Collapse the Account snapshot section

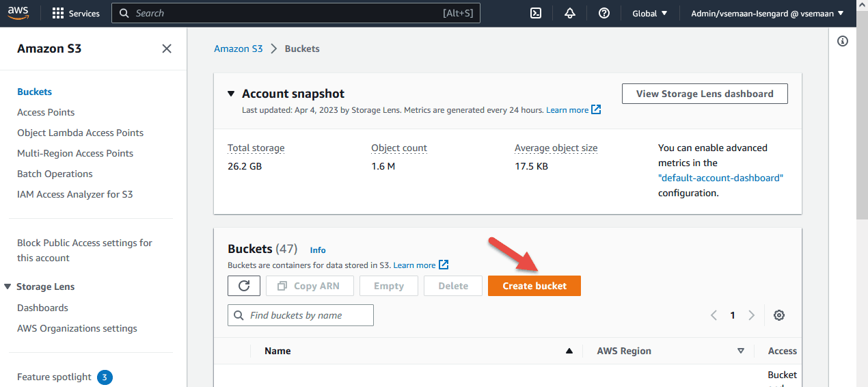[x=231, y=94]
